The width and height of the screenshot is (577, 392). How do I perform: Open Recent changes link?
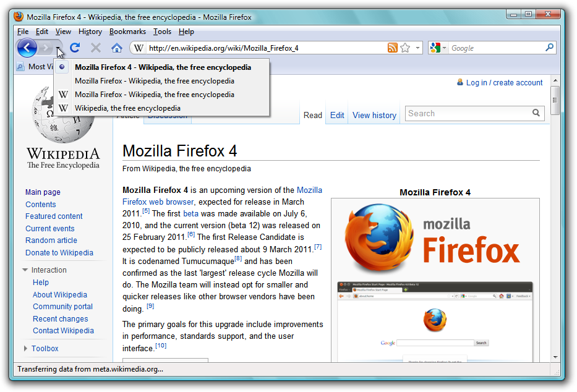(x=61, y=319)
